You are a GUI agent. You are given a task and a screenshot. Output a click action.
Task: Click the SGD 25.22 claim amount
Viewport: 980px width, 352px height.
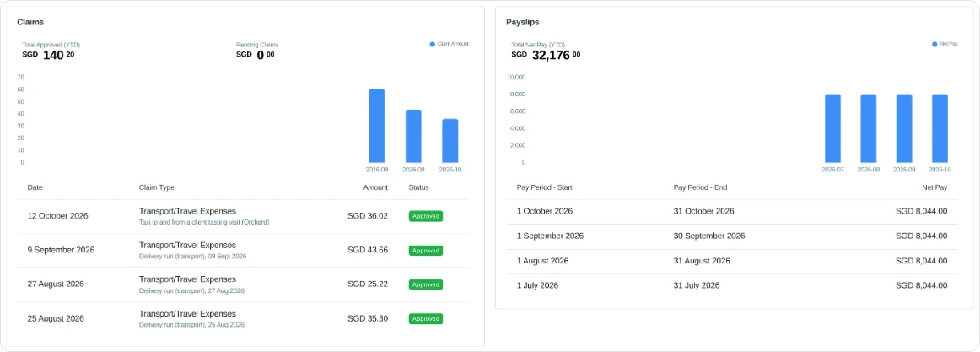368,284
